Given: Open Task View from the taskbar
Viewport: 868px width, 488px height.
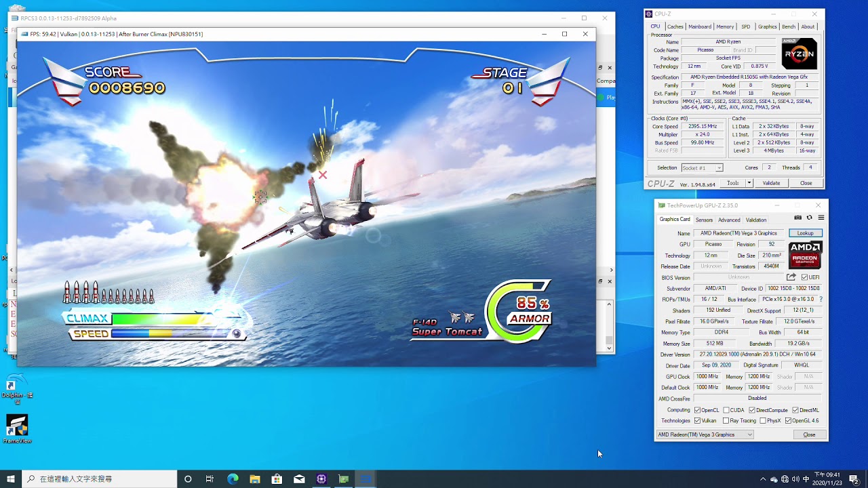Looking at the screenshot, I should [x=210, y=479].
